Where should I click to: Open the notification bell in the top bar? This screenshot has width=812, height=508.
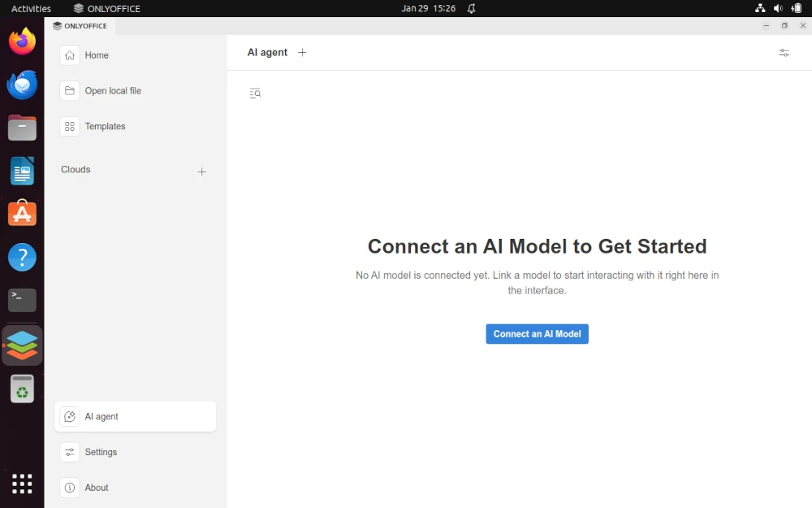click(470, 8)
